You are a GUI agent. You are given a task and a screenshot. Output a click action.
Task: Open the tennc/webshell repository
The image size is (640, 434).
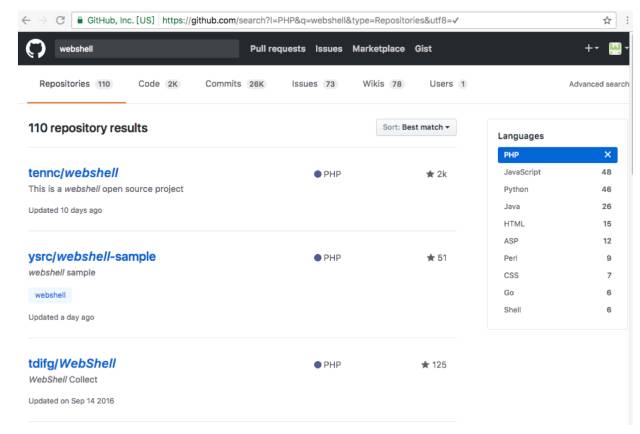pyautogui.click(x=73, y=173)
